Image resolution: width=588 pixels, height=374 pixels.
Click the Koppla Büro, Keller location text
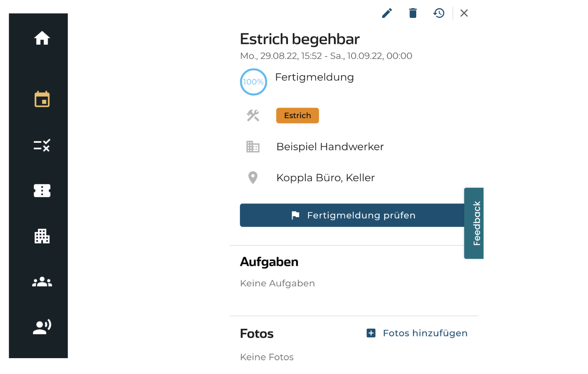point(326,178)
